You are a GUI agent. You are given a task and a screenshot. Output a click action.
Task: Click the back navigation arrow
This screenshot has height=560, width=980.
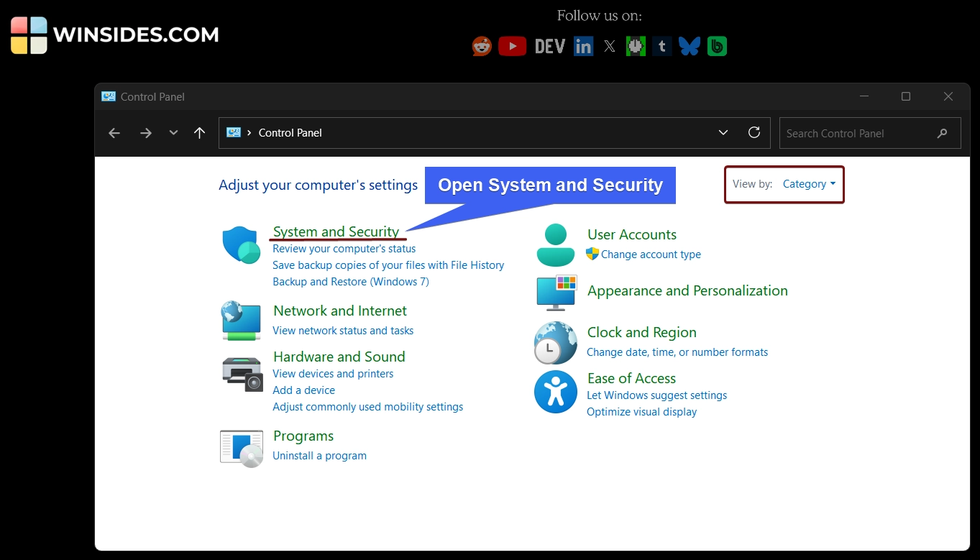(x=114, y=132)
